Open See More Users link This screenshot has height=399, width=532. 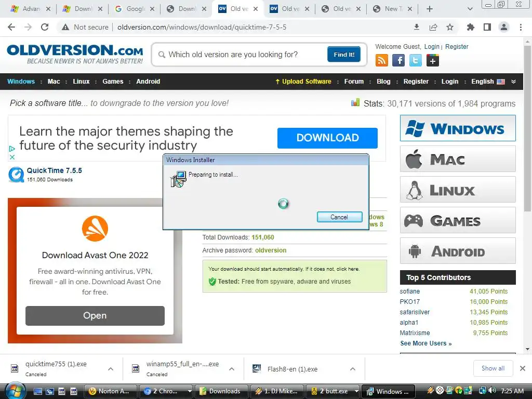tap(426, 343)
